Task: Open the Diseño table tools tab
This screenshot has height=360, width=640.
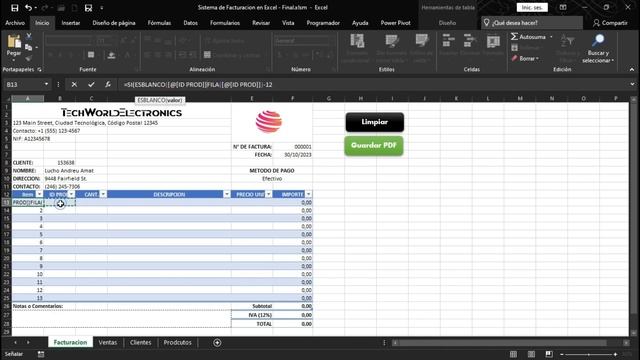Action: click(x=447, y=23)
